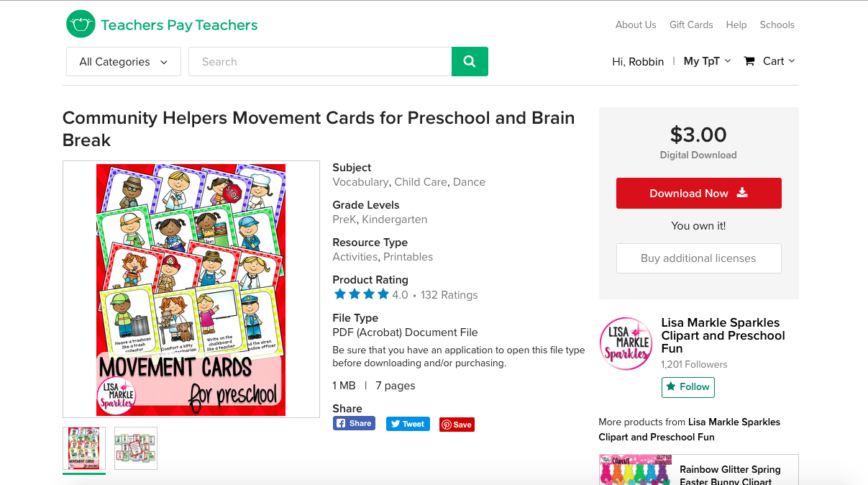Screen dimensions: 868x485
Task: Tweet this product via Twitter button
Action: [x=408, y=424]
